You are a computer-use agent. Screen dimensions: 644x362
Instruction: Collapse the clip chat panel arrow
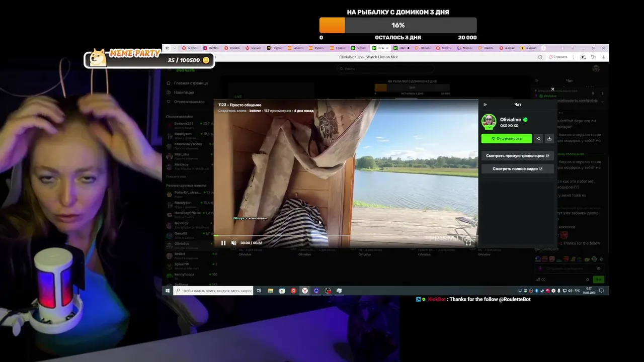(x=485, y=105)
